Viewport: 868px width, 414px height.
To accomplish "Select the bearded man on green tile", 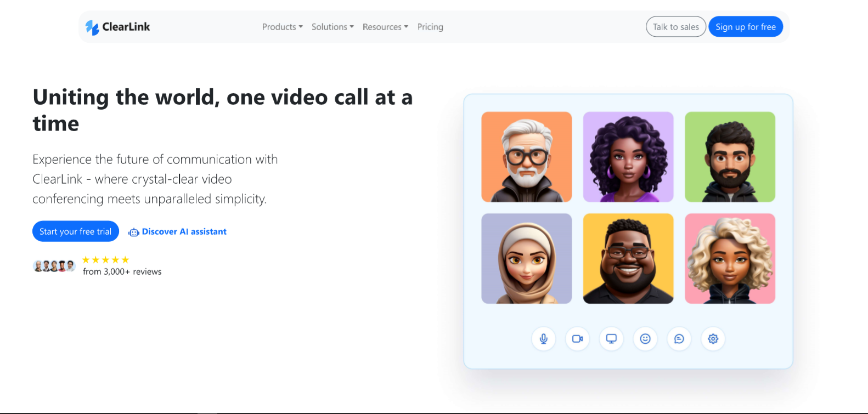I will 730,157.
